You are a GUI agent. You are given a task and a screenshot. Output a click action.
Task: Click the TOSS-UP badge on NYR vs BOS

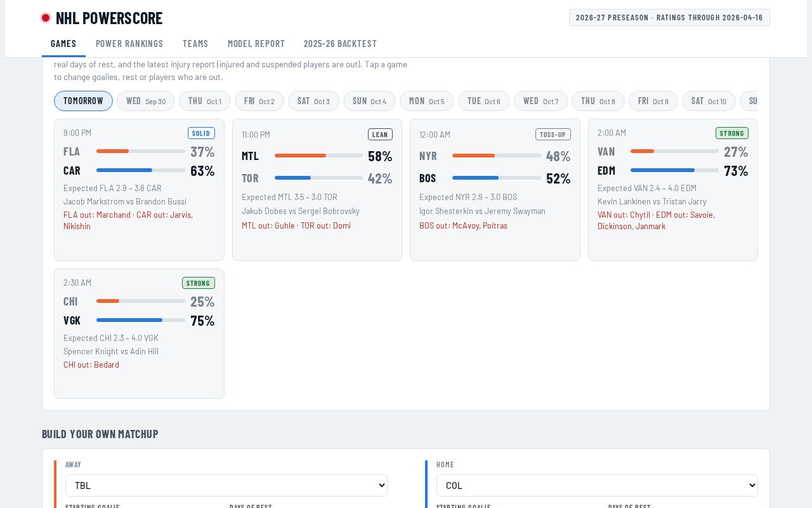click(553, 135)
